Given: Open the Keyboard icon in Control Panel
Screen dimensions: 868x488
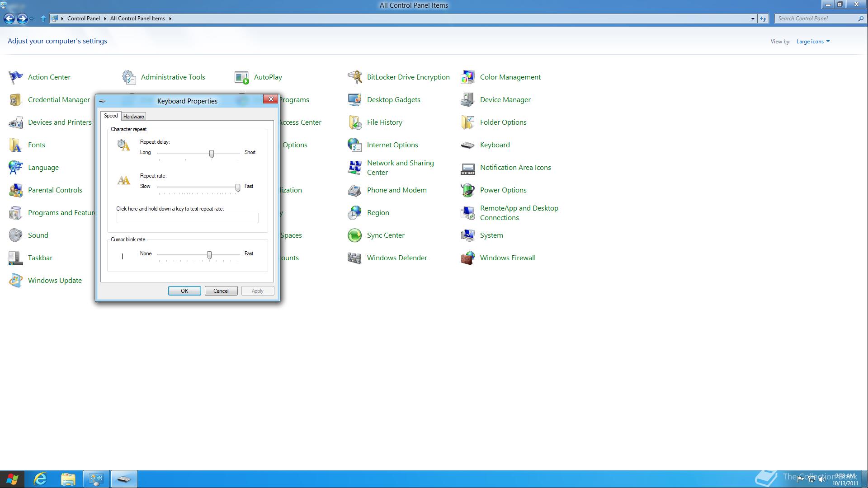Looking at the screenshot, I should click(x=468, y=145).
